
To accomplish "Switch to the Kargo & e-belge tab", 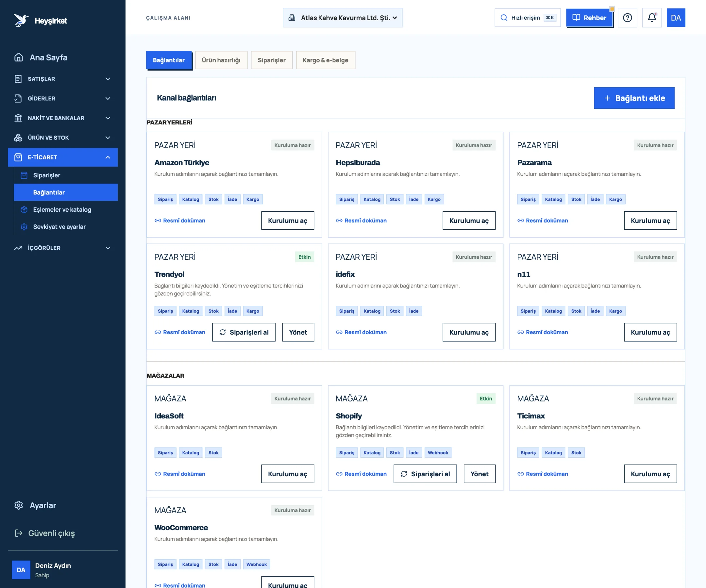I will [326, 60].
